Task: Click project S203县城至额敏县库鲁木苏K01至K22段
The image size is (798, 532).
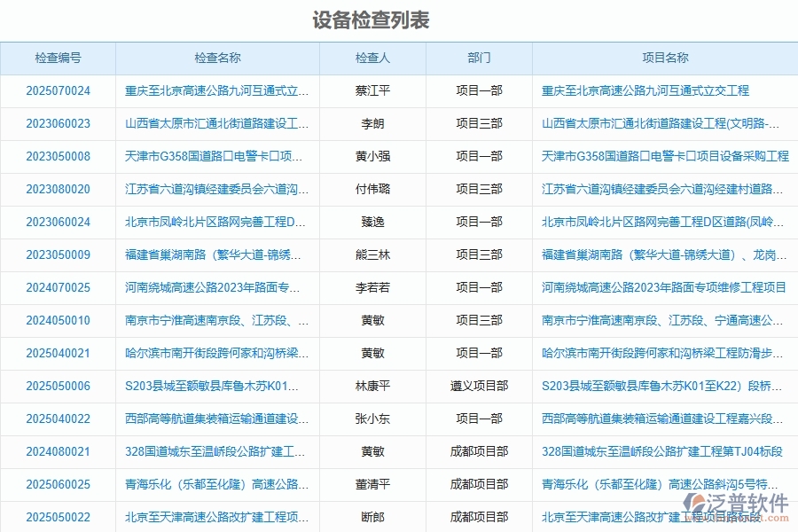Action: pos(663,386)
